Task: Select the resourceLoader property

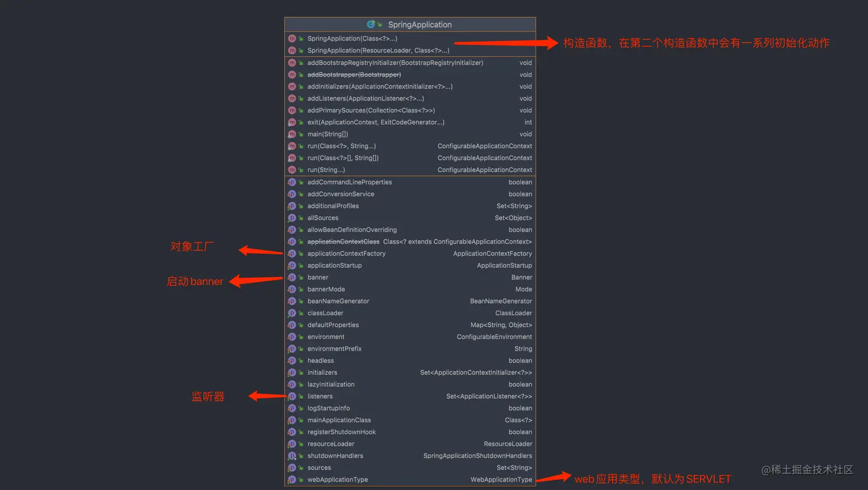Action: [x=410, y=444]
